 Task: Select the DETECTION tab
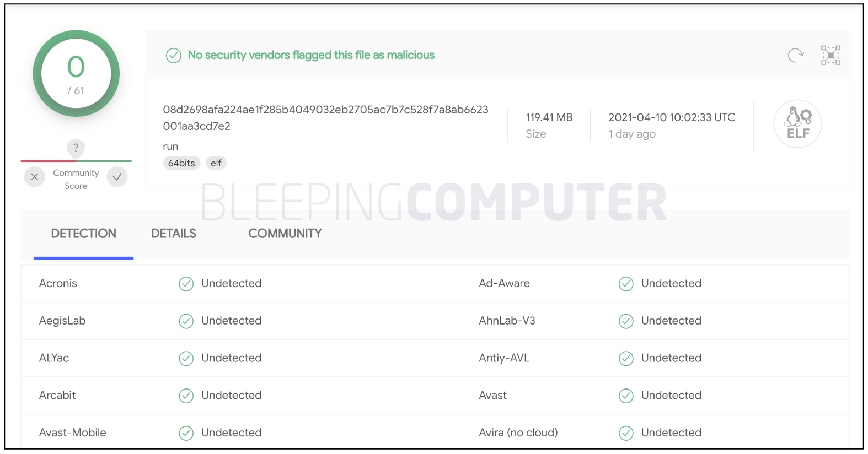click(83, 234)
